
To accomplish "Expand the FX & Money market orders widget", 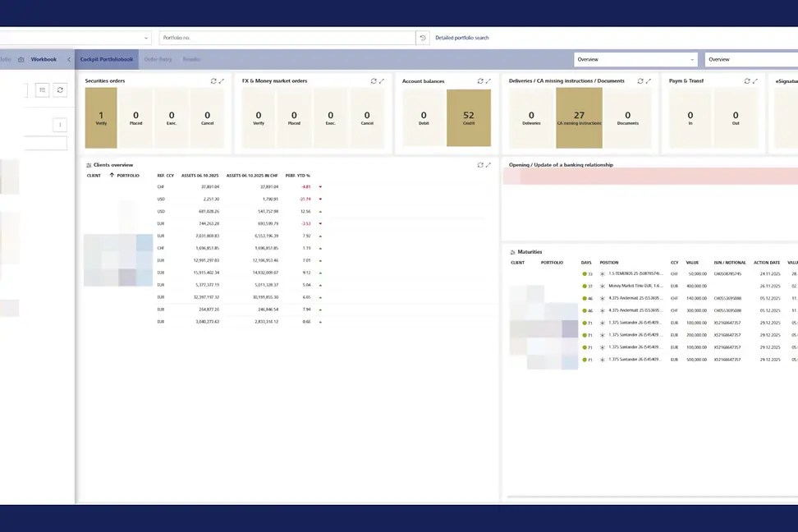I will 382,81.
